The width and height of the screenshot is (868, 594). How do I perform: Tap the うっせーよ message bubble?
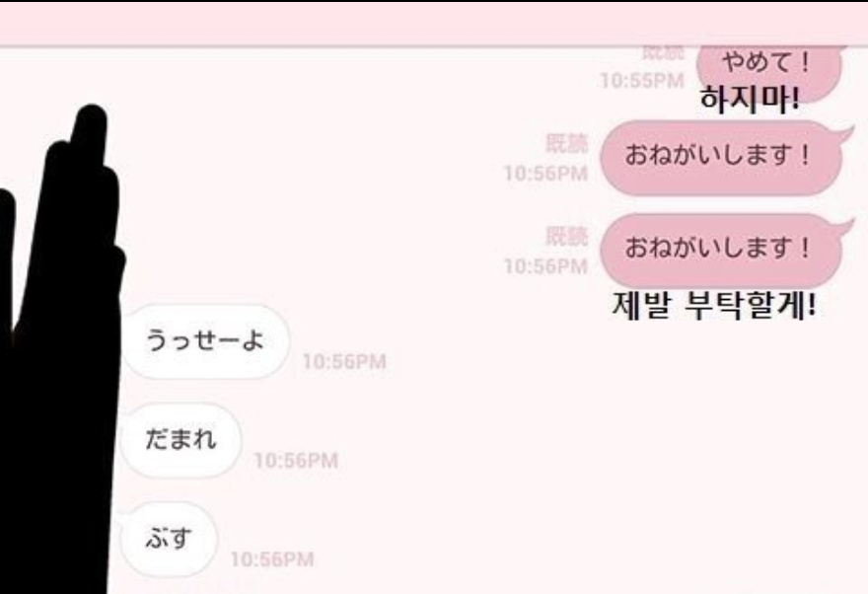[205, 341]
